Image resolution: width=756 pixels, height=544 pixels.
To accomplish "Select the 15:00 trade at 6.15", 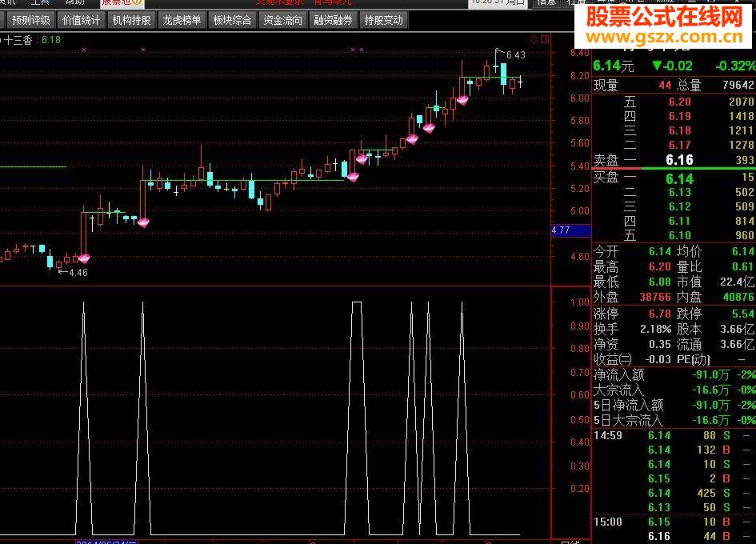I will pos(674,522).
